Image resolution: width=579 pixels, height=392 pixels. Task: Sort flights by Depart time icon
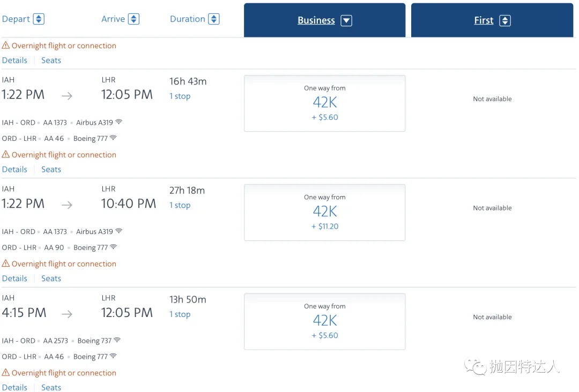pyautogui.click(x=39, y=19)
